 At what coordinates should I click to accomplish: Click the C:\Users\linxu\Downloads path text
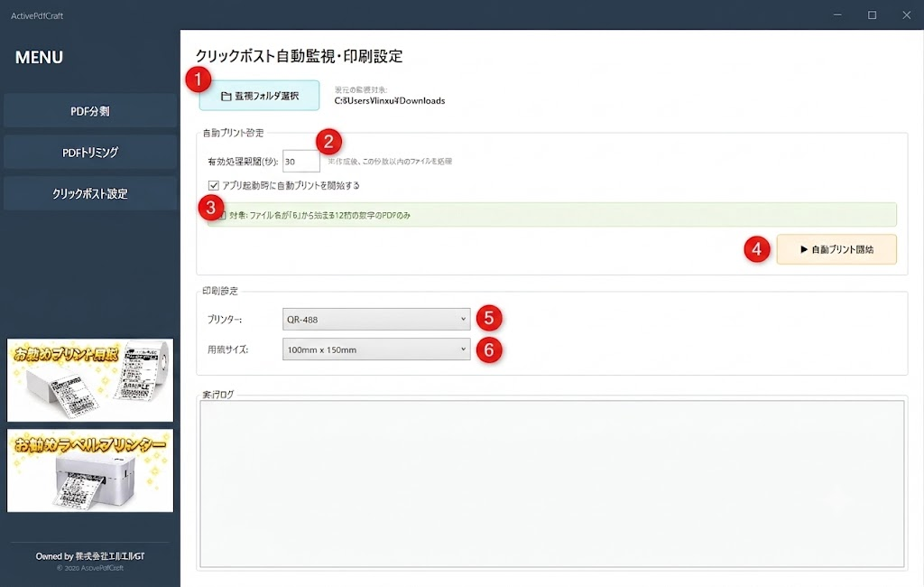(x=390, y=101)
